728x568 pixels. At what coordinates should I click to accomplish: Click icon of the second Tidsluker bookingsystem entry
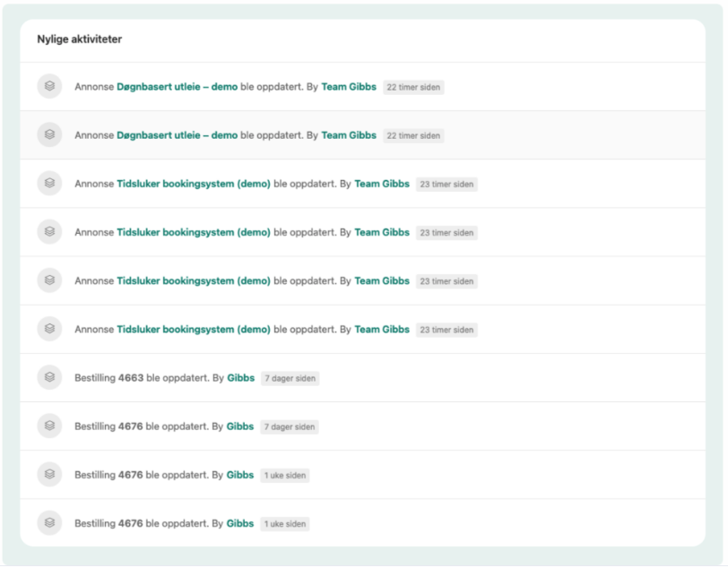(49, 232)
